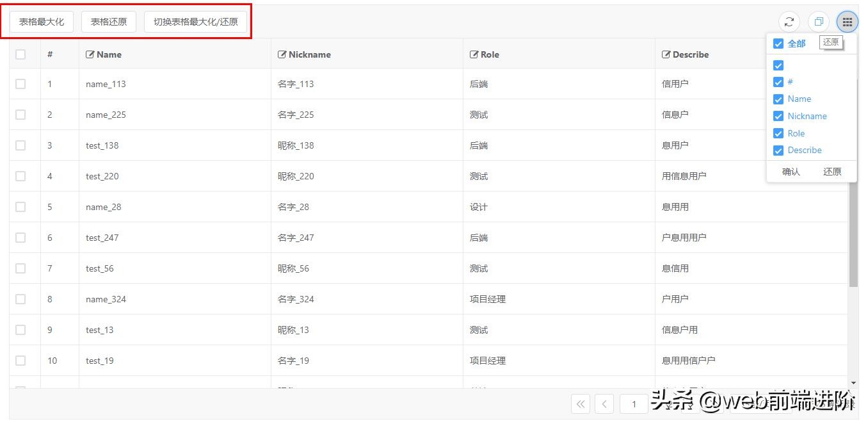The image size is (868, 424).
Task: Click edit icon beside Role header
Action: [x=474, y=54]
